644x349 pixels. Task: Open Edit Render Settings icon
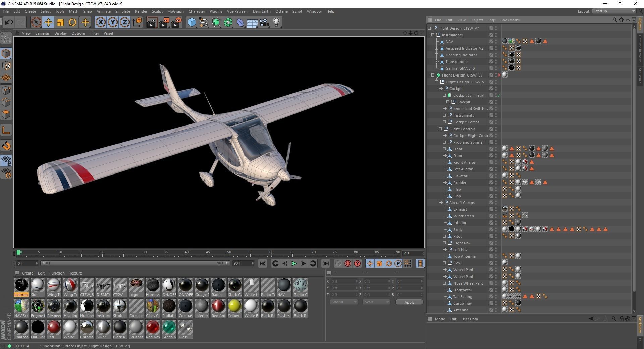pos(176,22)
